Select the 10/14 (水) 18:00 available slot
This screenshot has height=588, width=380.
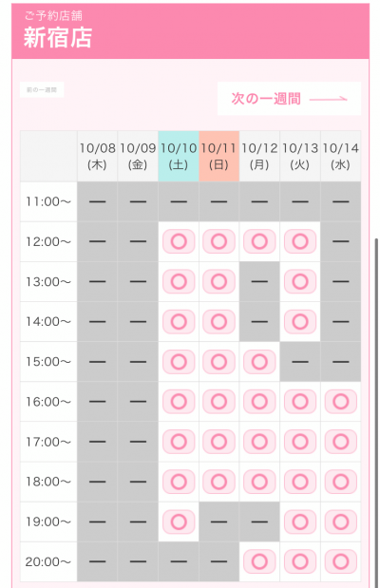pyautogui.click(x=341, y=482)
